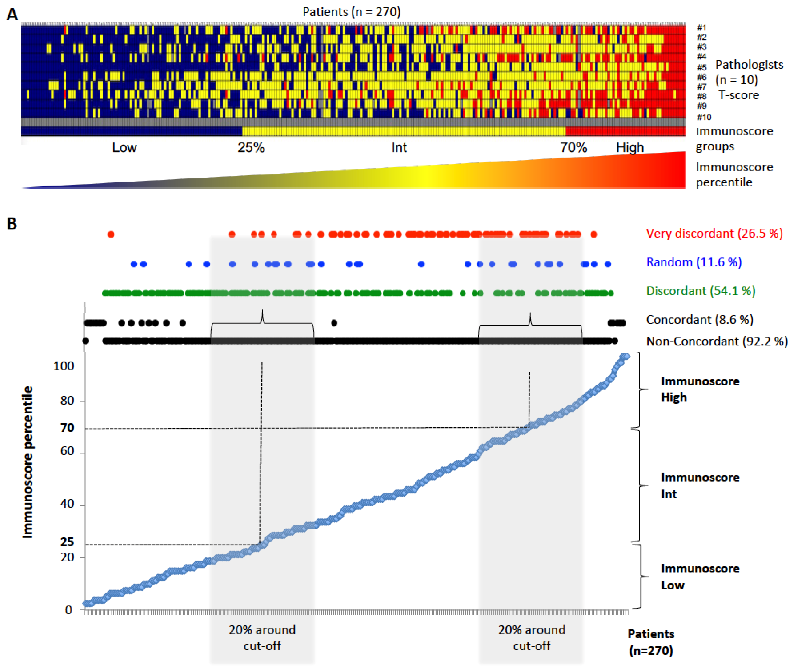Click the panel B letter label
The image size is (794, 672).
coord(12,224)
